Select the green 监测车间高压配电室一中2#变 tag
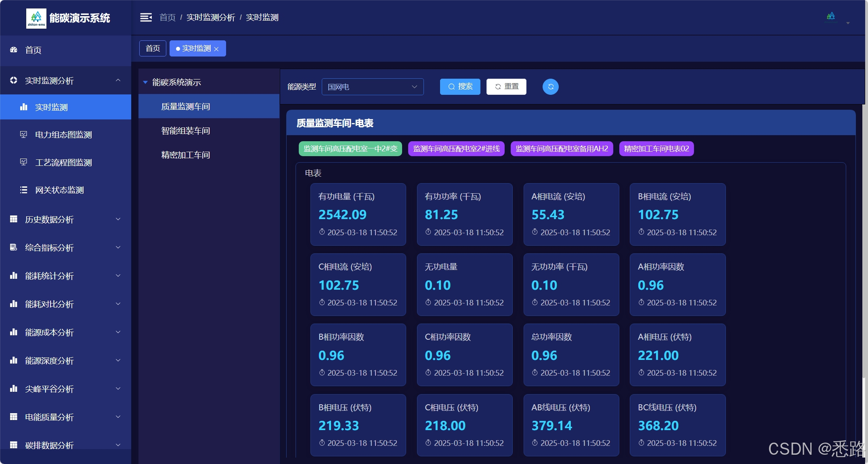 [350, 148]
